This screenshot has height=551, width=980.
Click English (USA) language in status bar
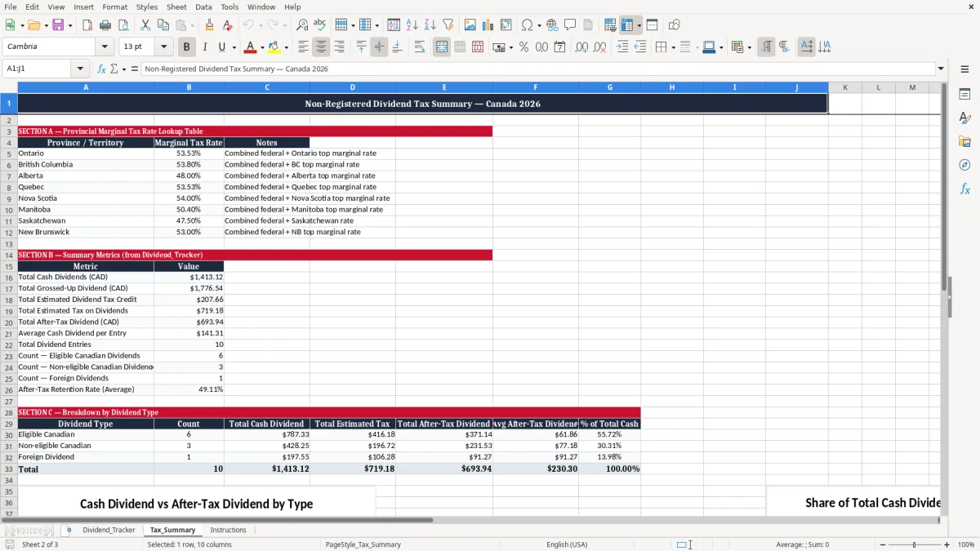coord(567,544)
